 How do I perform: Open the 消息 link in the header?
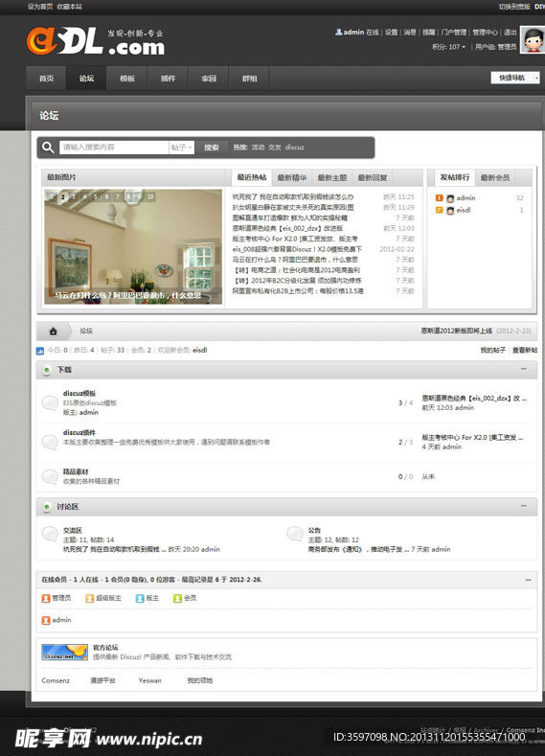(x=410, y=33)
